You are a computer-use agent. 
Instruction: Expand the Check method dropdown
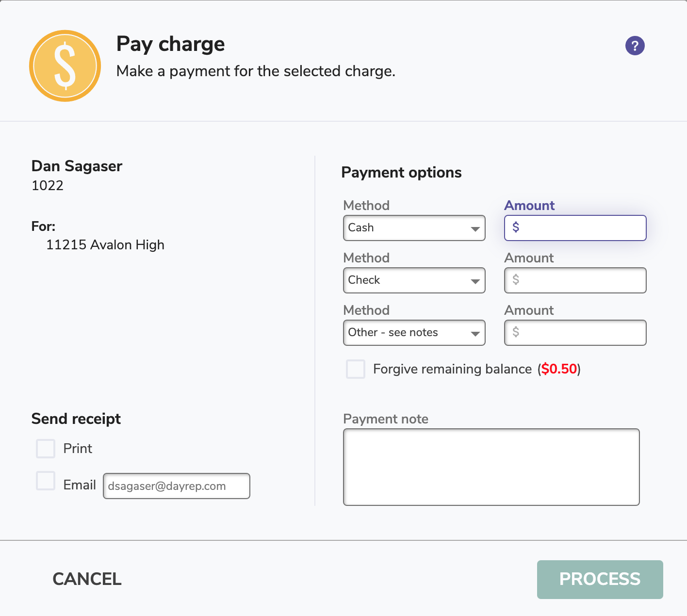[414, 280]
